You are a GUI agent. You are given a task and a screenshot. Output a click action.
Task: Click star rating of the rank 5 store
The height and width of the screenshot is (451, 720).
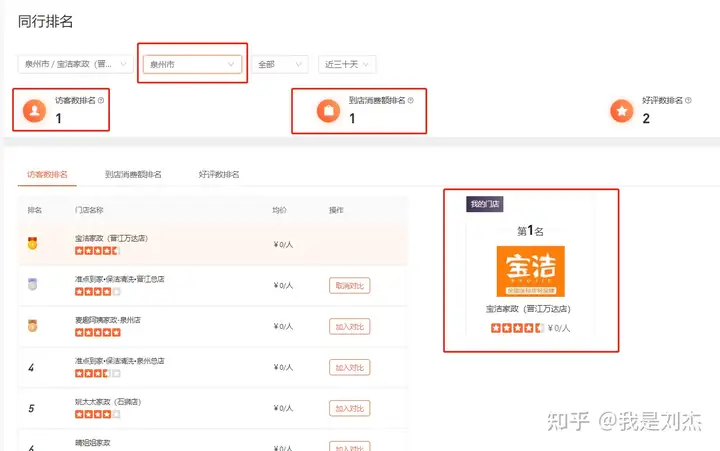97,414
